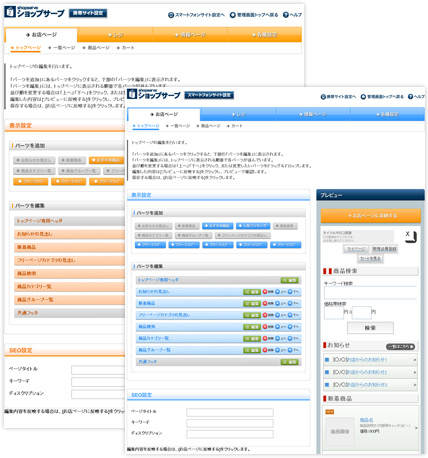Switch to 情報ページ tab in blue window

point(313,114)
